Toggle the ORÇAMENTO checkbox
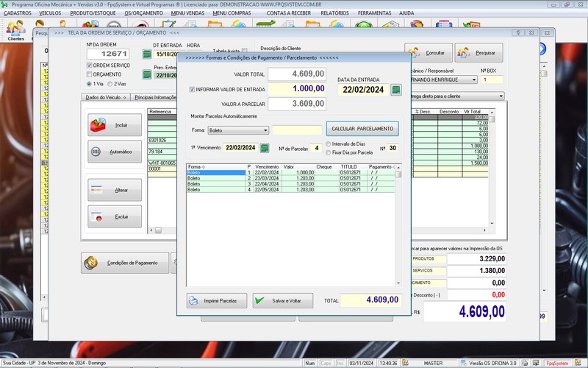 (x=89, y=74)
